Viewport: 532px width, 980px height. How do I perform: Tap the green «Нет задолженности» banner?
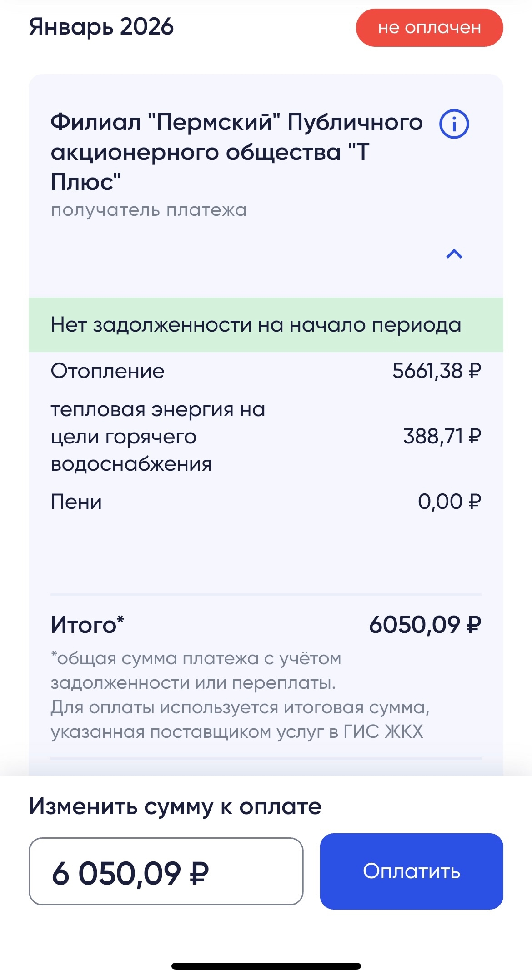[266, 325]
